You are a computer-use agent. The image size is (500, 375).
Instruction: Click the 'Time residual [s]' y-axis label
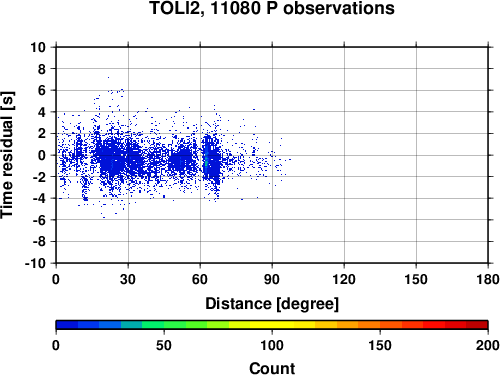coord(7,155)
